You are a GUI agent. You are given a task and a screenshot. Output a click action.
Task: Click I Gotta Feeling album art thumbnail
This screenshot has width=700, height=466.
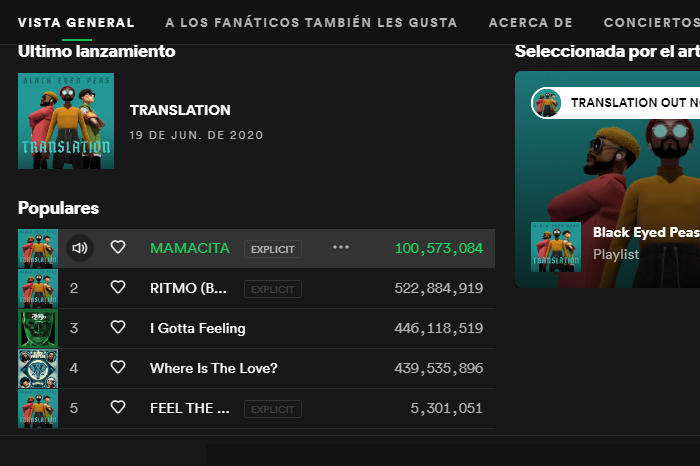point(38,328)
